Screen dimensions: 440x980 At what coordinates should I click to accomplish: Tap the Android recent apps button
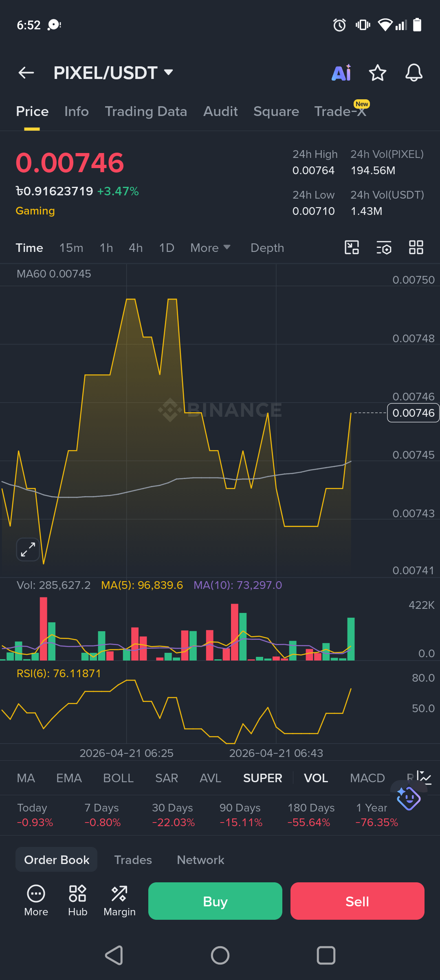(x=326, y=955)
